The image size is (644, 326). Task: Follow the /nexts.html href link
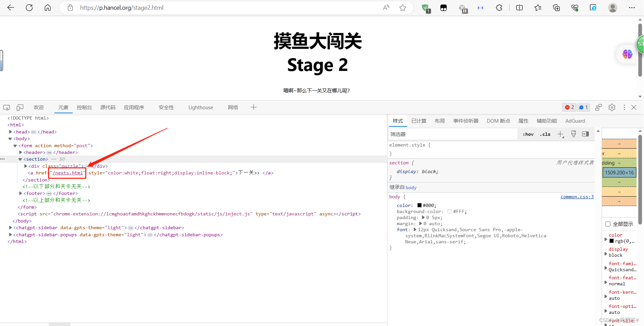click(68, 173)
